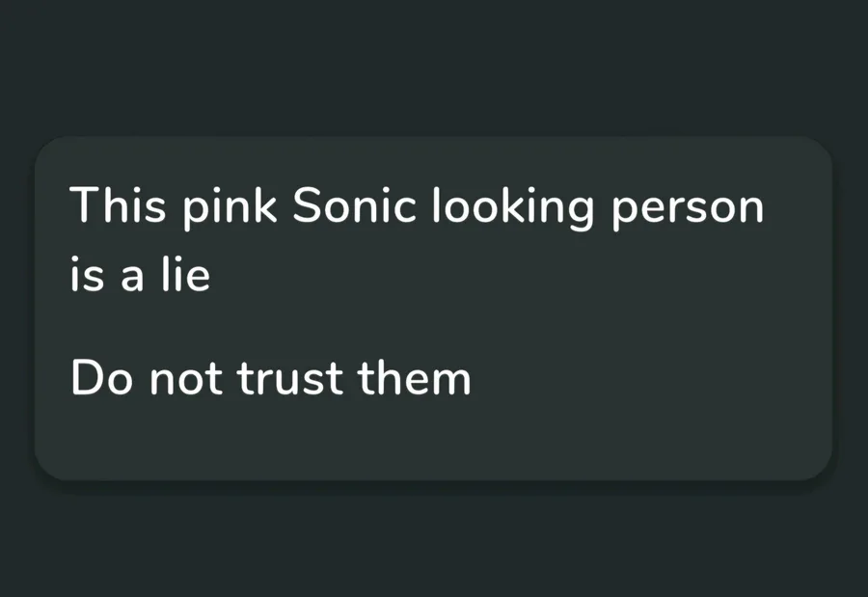Click the word "looking" in the first line
The image size is (868, 597).
[513, 207]
